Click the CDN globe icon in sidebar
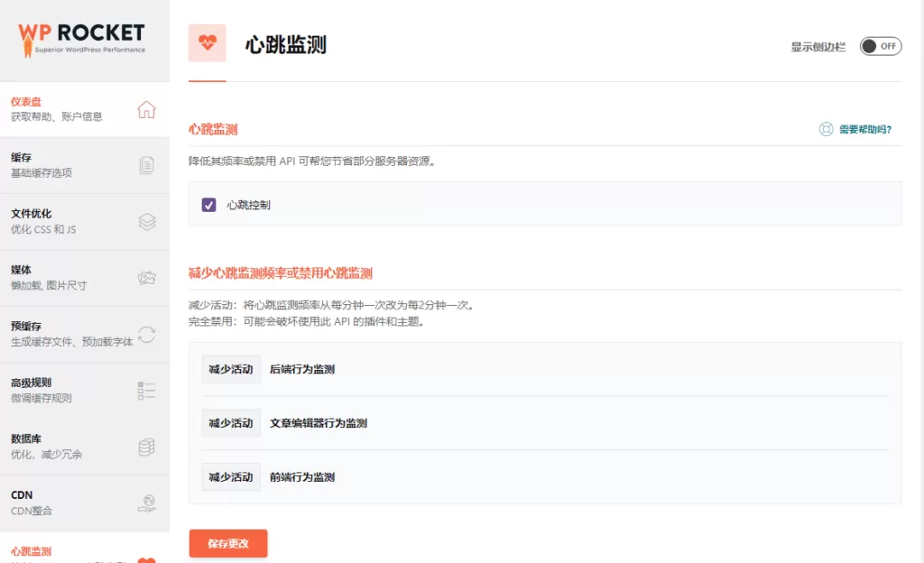Screen dimensions: 924x563 pos(149,502)
